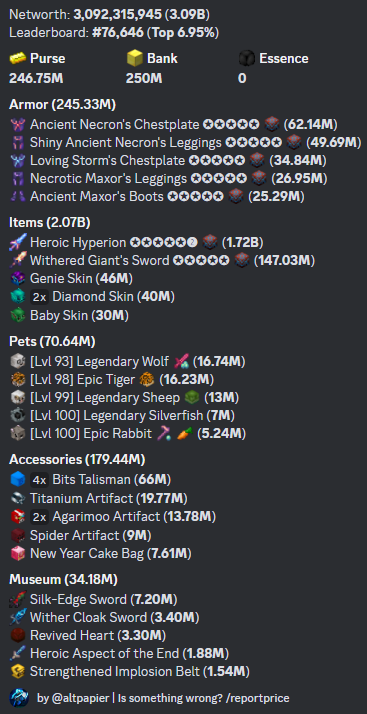Click the altpapier author avatar
The image size is (367, 714).
click(x=19, y=698)
